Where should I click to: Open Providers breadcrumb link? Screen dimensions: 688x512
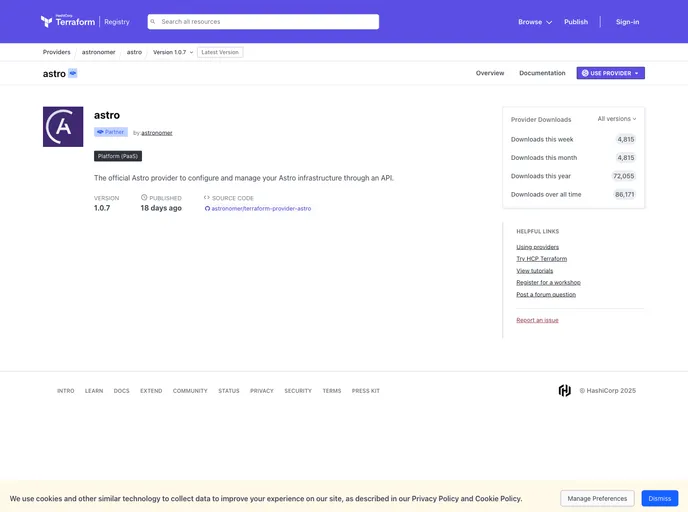57,52
